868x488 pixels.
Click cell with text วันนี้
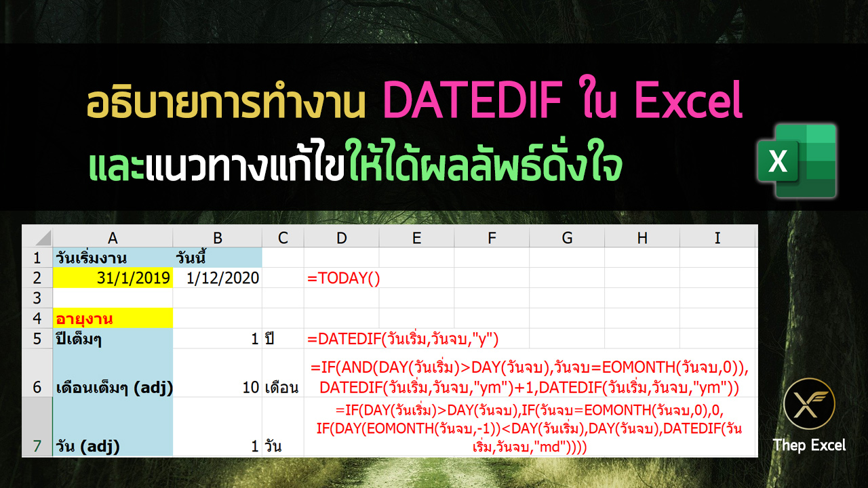click(218, 258)
